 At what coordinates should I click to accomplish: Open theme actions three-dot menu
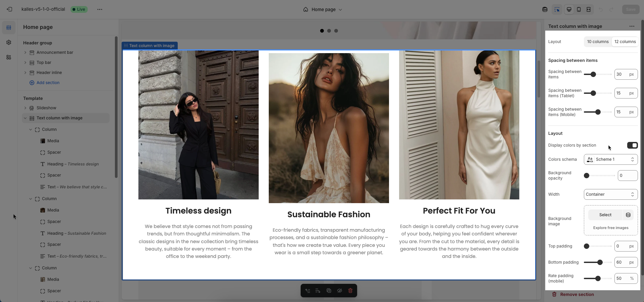(100, 9)
